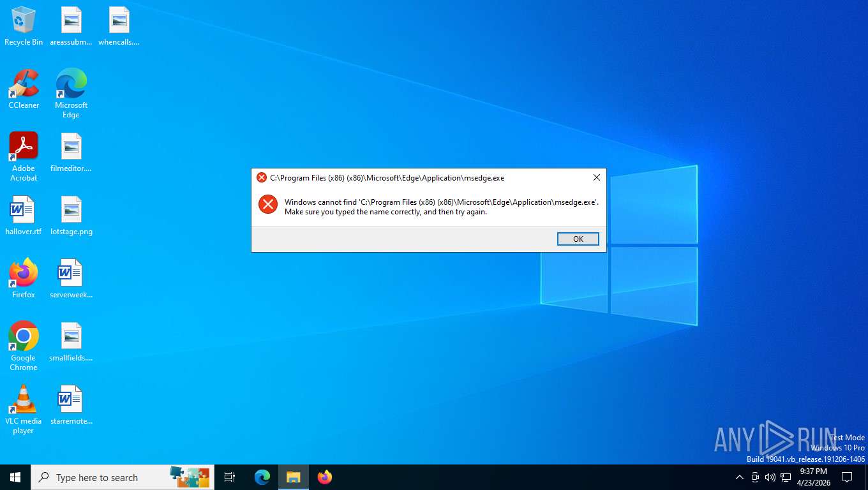Open the volume control in the tray
The image size is (868, 490).
(x=770, y=477)
